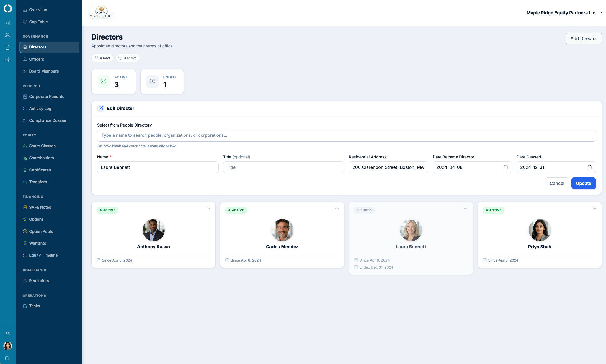This screenshot has height=364, width=606.
Task: Open the more menu on Anthony Russo's card
Action: click(208, 208)
